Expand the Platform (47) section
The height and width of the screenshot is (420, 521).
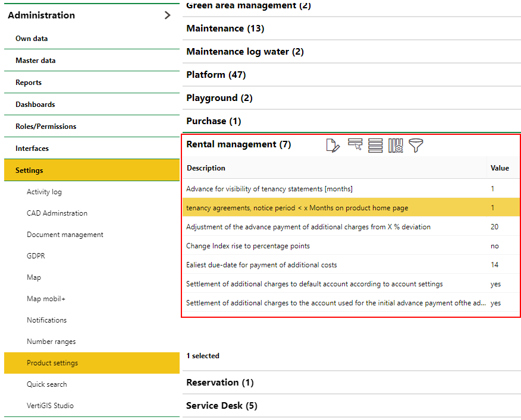coord(216,75)
